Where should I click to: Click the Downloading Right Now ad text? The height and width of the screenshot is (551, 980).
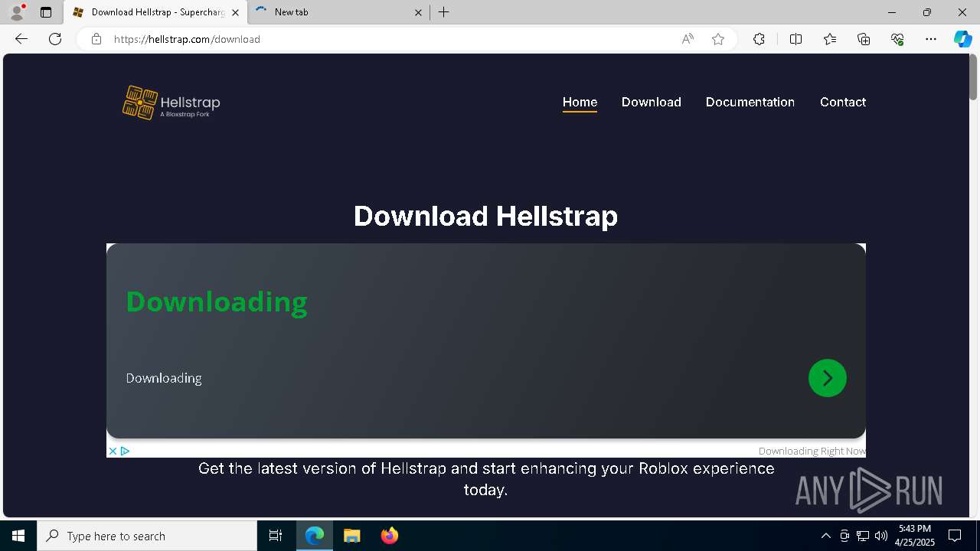click(x=812, y=451)
